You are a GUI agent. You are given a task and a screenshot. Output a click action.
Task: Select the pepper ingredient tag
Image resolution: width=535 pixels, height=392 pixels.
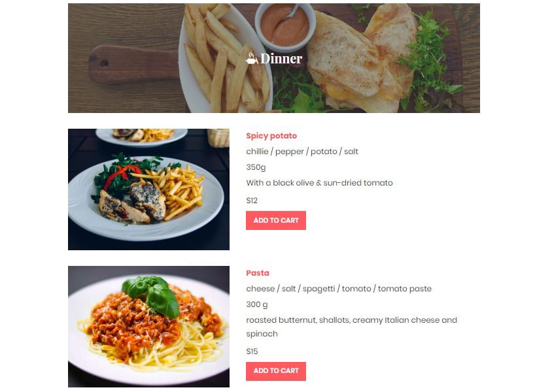[289, 152]
